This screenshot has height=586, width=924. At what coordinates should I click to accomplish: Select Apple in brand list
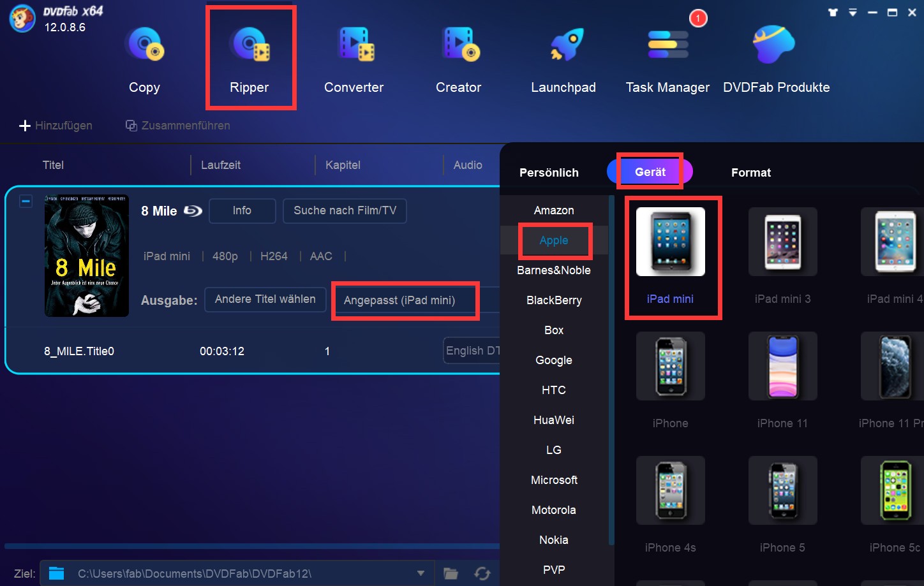point(554,240)
